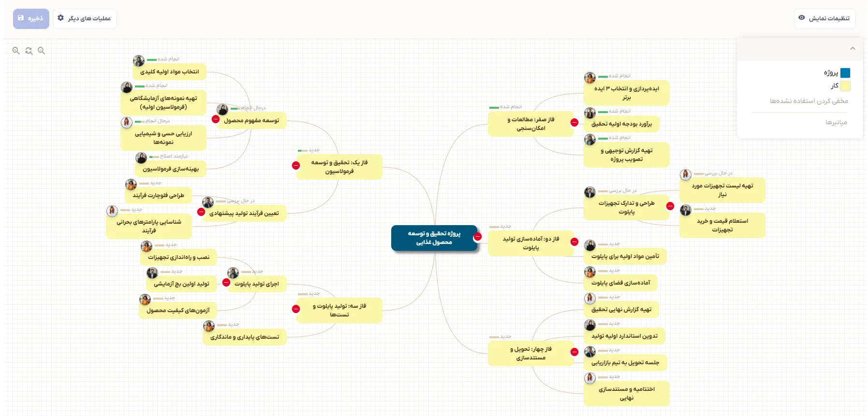Click the assignee avatar on تست‌های پایداری و ماندگاری

pos(209,326)
